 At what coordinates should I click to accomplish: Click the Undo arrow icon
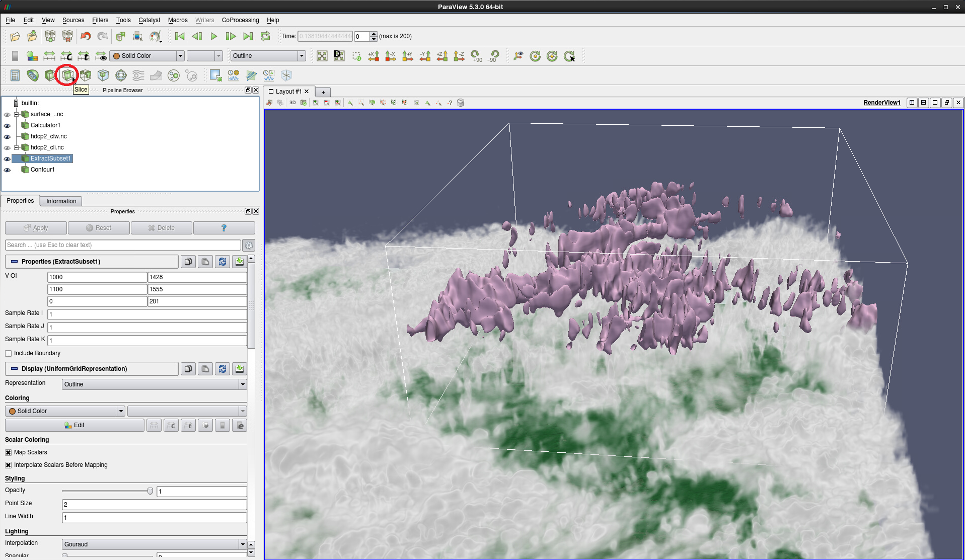pyautogui.click(x=86, y=36)
